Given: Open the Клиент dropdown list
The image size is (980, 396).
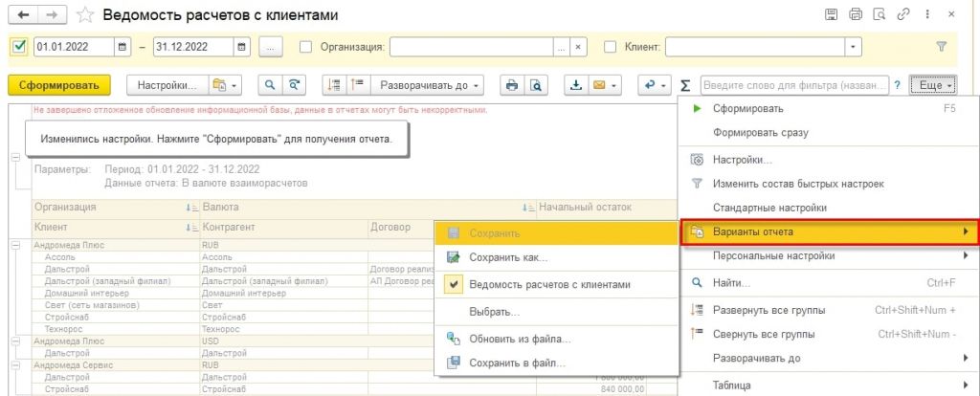Looking at the screenshot, I should click(853, 47).
